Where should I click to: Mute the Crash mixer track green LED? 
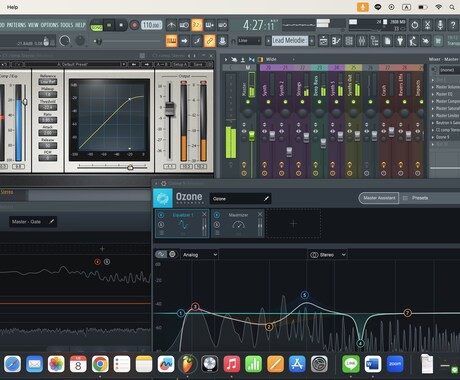(387, 102)
